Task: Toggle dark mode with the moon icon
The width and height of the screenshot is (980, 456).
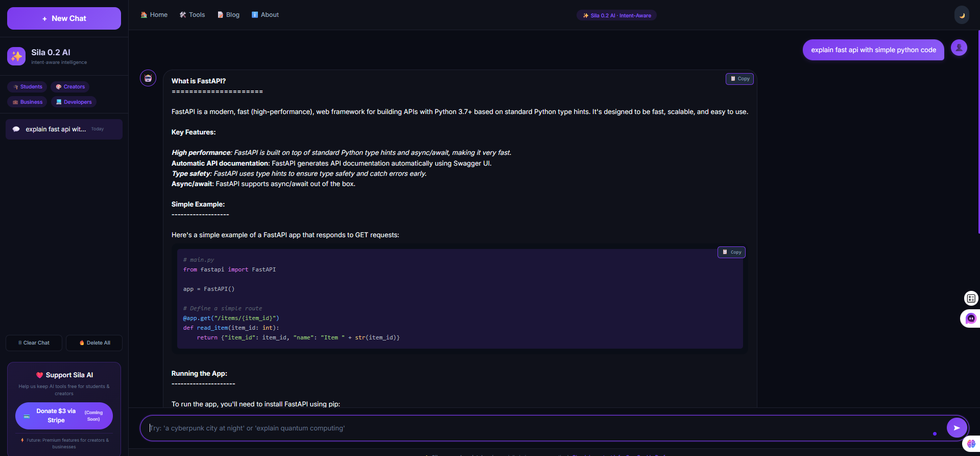Action: coord(962,15)
